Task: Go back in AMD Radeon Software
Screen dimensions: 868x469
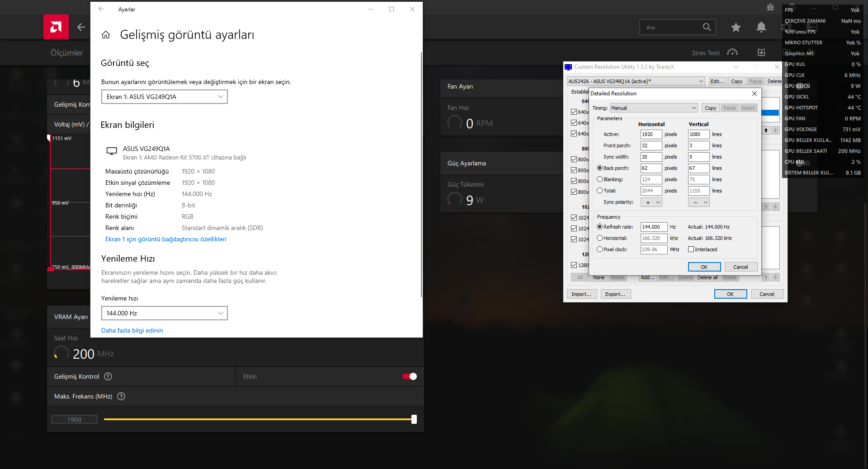Action: 81,27
